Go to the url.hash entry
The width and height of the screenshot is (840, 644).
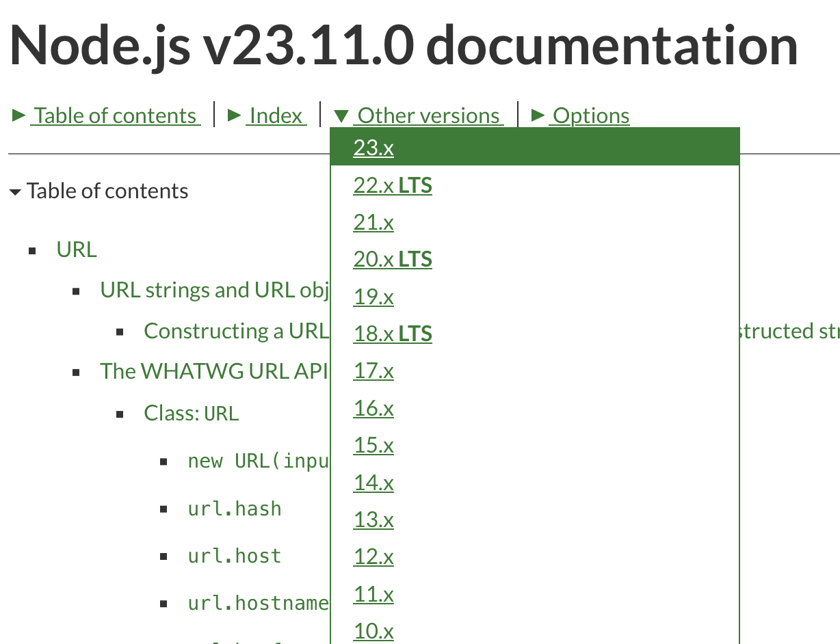point(235,509)
